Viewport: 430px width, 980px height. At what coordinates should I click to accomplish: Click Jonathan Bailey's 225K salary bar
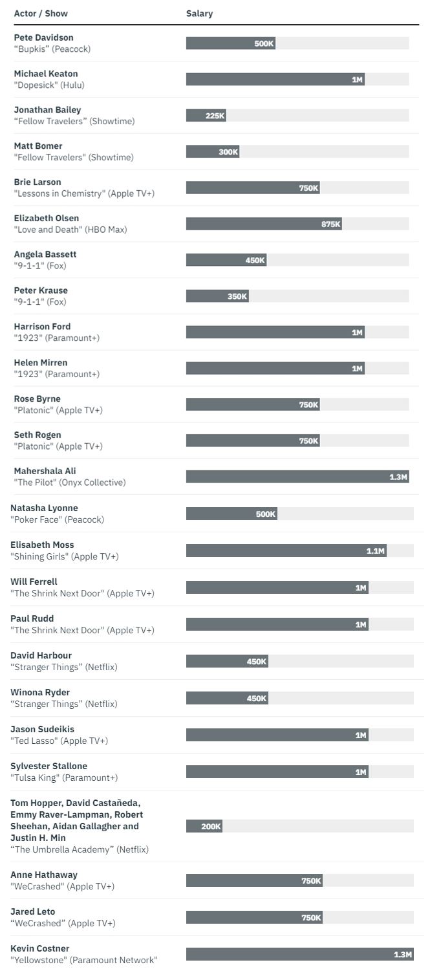pyautogui.click(x=206, y=116)
